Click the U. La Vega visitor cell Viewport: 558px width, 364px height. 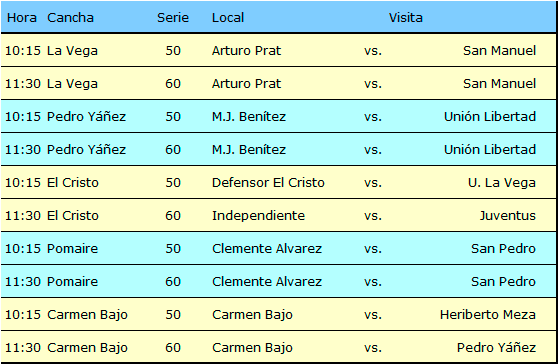(502, 183)
